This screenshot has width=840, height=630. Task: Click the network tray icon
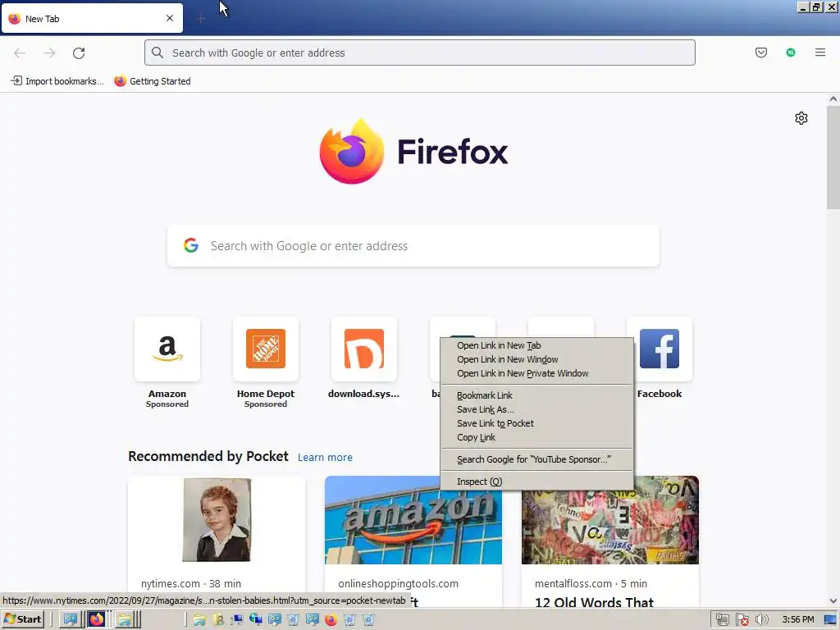(x=722, y=620)
